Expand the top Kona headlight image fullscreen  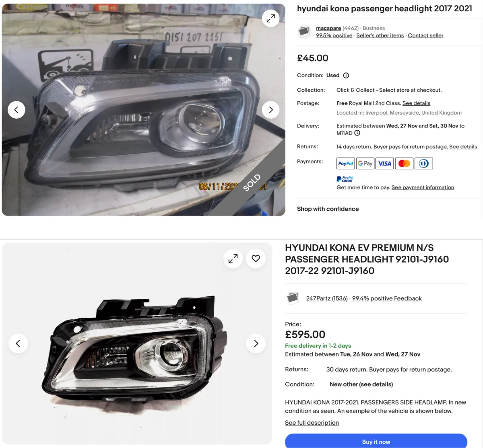pos(270,18)
